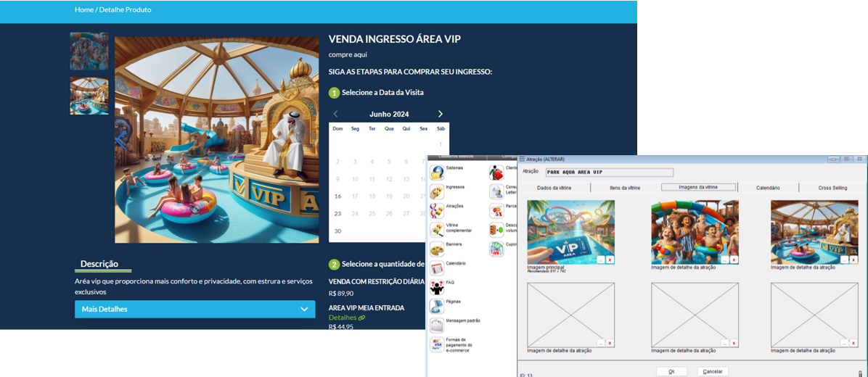
Task: Click the Atração name field PARK AQUA AREA VIP
Action: [x=609, y=173]
